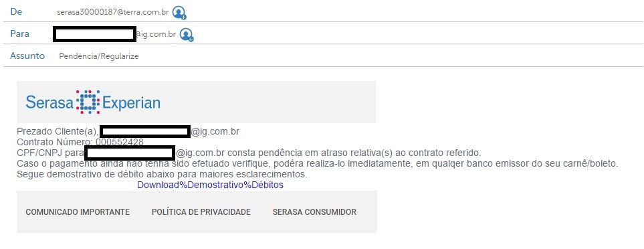Click add-contact icon next to recipient ig.com.br address
The height and width of the screenshot is (249, 644).
click(187, 35)
